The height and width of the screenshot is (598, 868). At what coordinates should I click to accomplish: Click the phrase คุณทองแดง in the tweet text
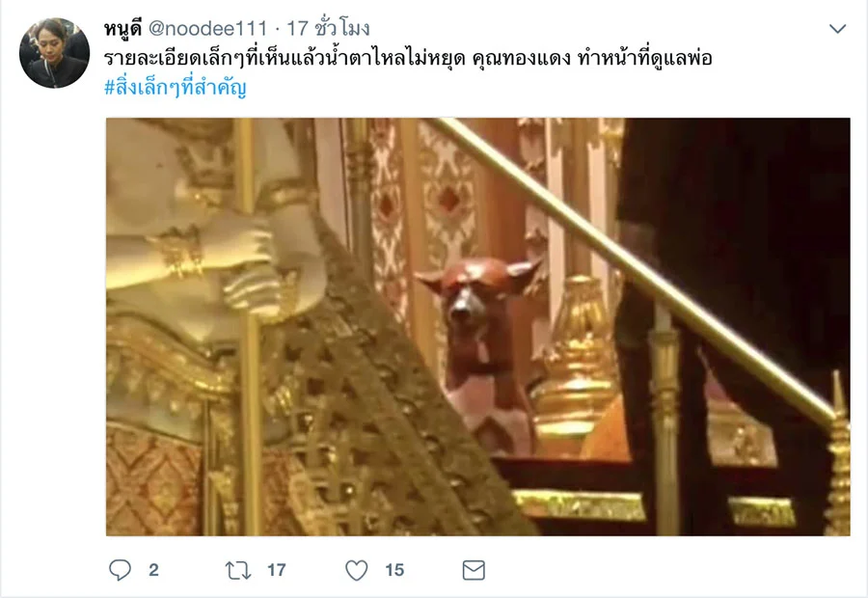coord(522,58)
